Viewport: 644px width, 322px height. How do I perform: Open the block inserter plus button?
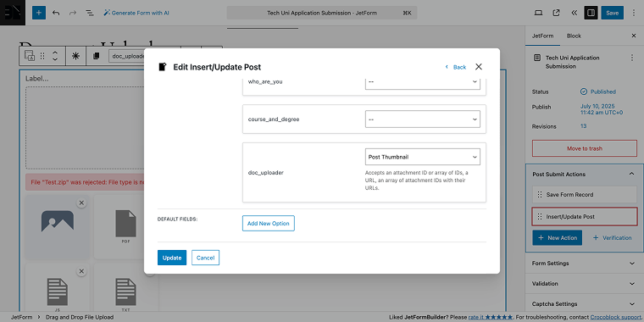(x=39, y=13)
